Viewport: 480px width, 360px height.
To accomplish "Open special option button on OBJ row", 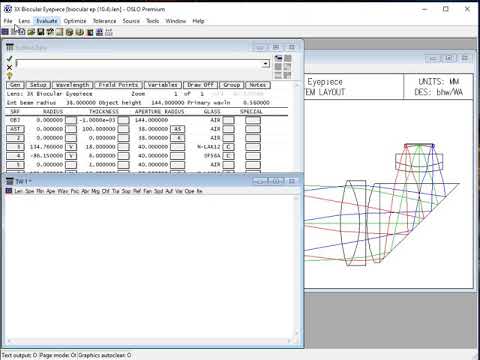I will (253, 120).
